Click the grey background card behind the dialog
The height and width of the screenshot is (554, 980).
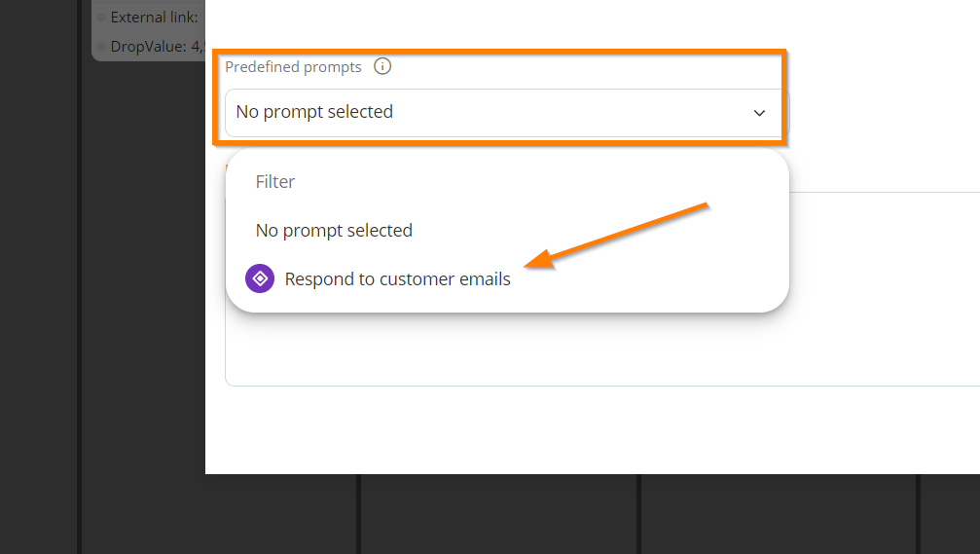(x=148, y=30)
